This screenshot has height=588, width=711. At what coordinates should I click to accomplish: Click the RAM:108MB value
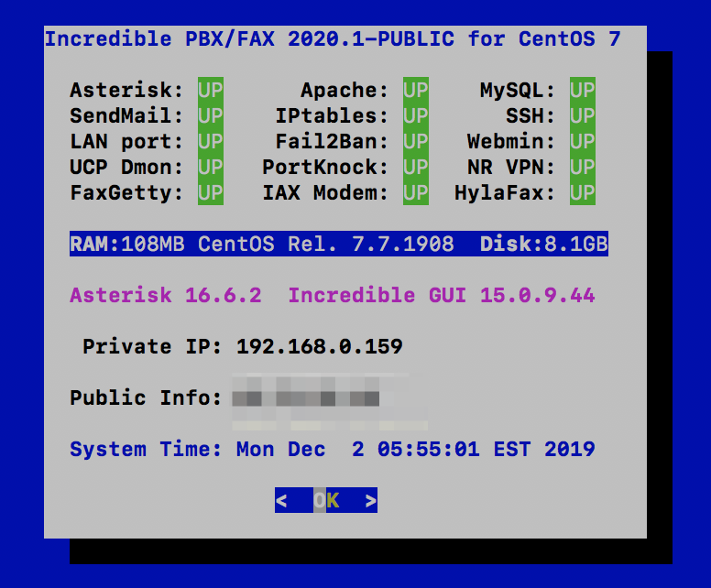point(127,244)
